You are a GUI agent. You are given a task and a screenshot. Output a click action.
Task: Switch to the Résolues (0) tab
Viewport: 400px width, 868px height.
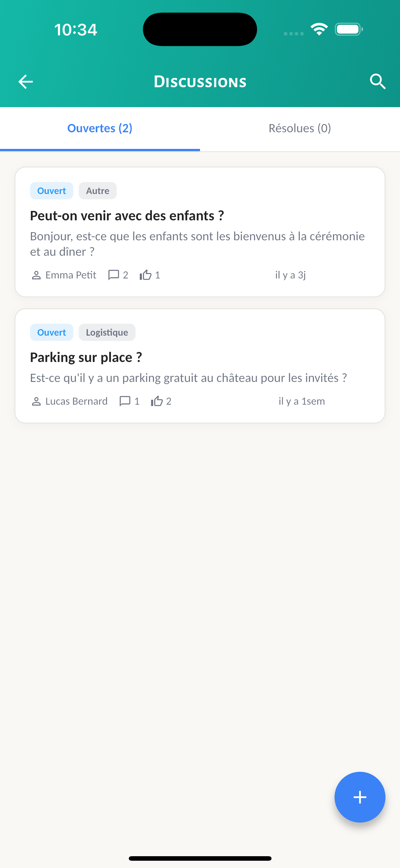click(x=299, y=128)
